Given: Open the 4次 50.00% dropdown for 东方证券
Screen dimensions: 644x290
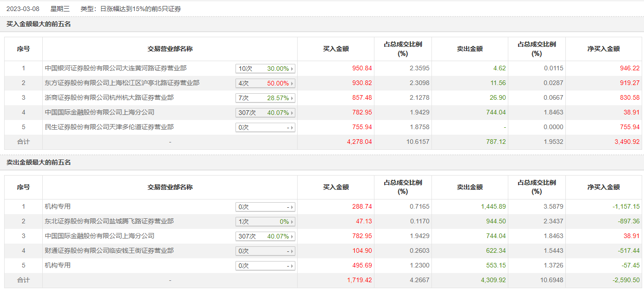Looking at the screenshot, I should click(265, 83).
